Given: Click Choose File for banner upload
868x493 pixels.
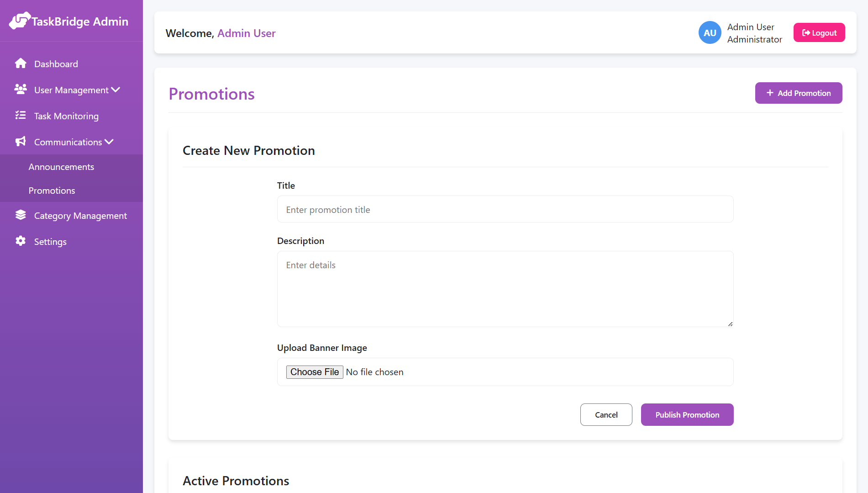Looking at the screenshot, I should [314, 371].
